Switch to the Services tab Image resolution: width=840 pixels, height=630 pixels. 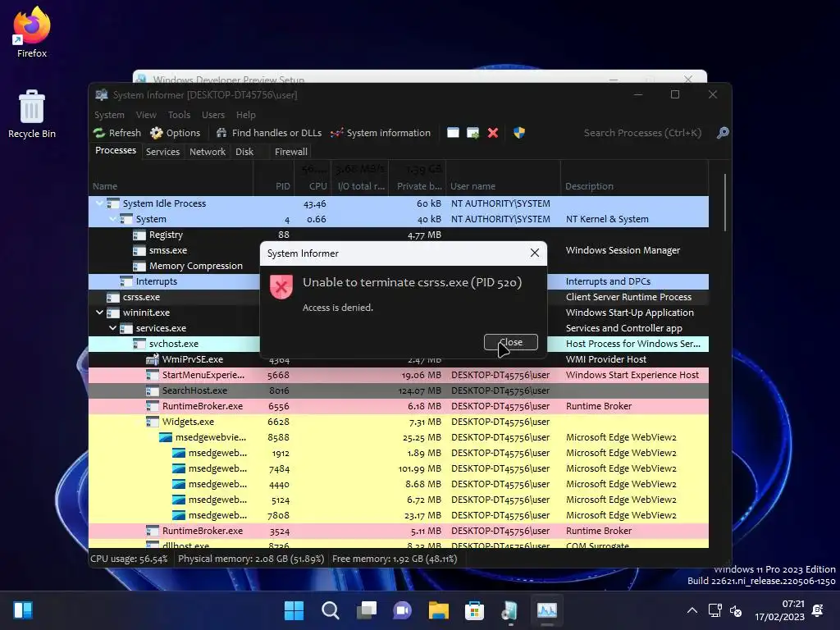click(163, 152)
